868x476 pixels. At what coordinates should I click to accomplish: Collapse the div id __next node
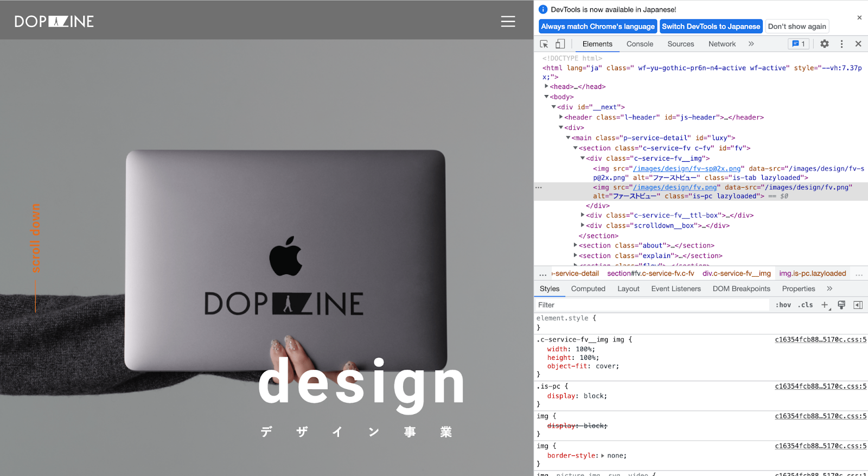point(554,107)
